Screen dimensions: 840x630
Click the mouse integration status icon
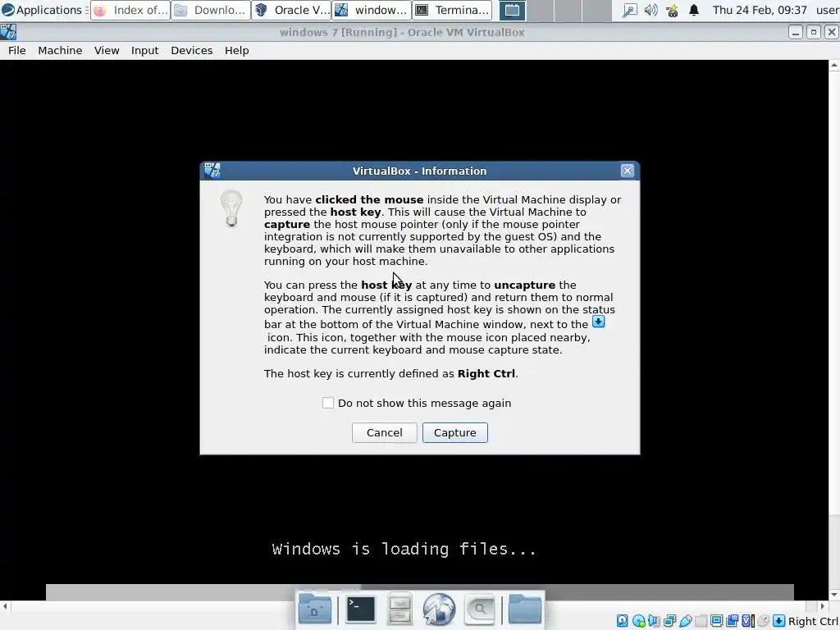(x=763, y=621)
